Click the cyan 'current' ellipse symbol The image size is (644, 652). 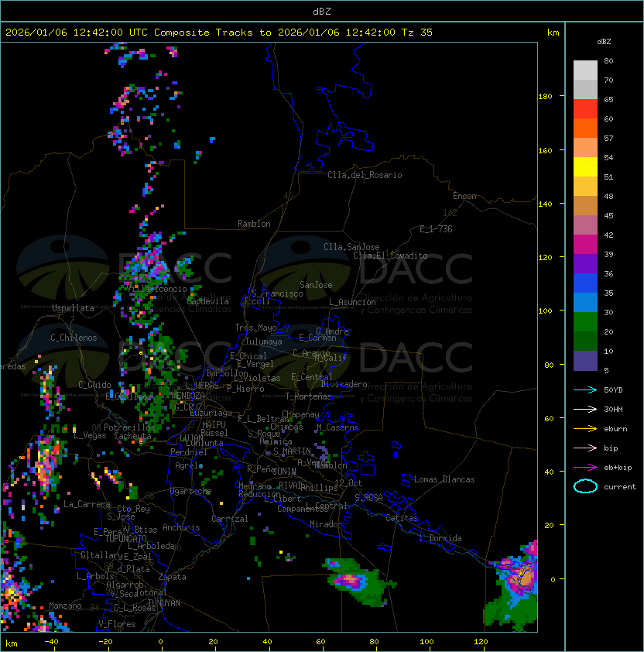point(585,486)
